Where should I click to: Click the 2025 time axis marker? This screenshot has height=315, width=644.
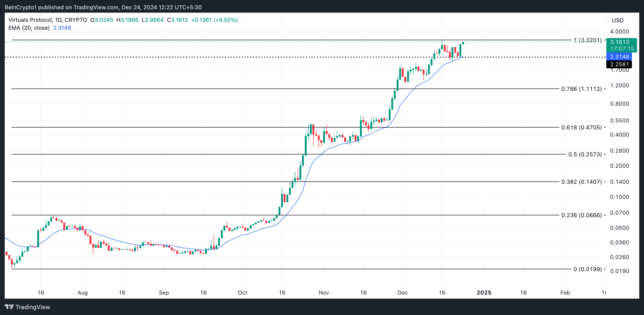[484, 292]
